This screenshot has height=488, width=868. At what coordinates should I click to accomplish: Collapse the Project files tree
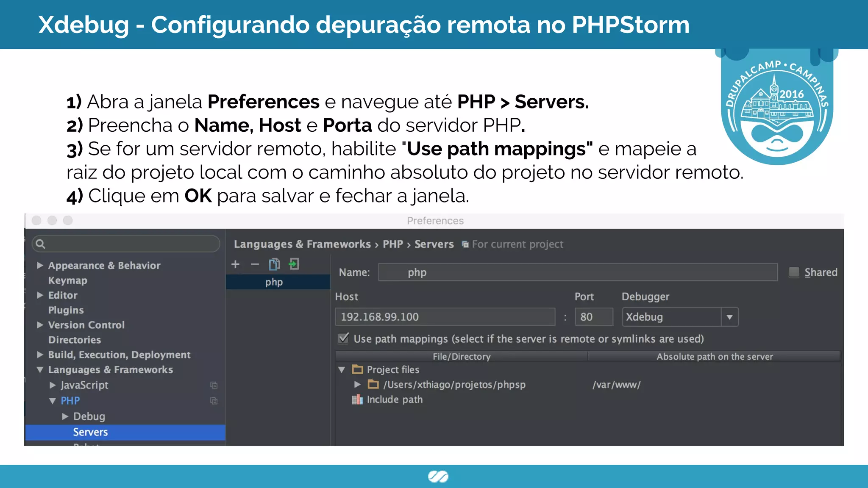click(x=342, y=369)
